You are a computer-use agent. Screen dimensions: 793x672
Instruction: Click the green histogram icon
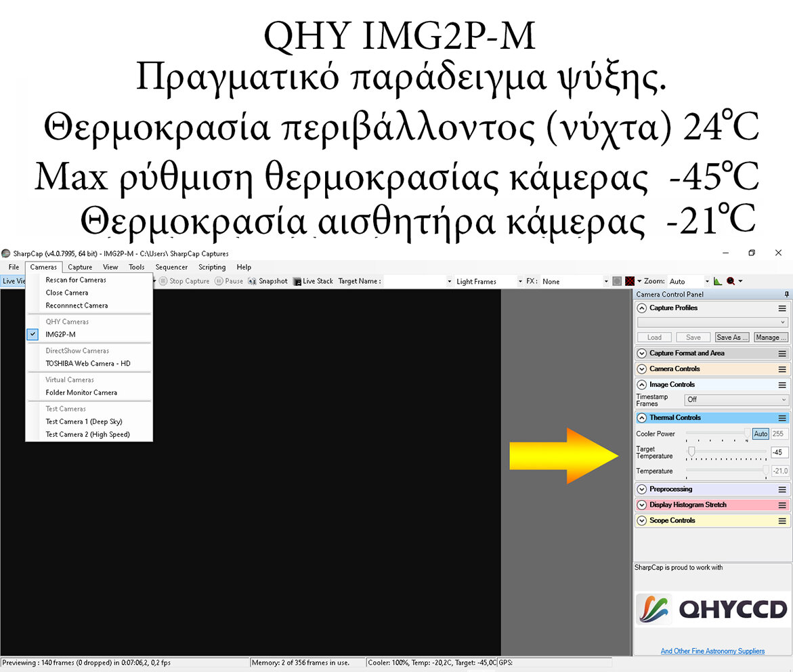pyautogui.click(x=717, y=281)
